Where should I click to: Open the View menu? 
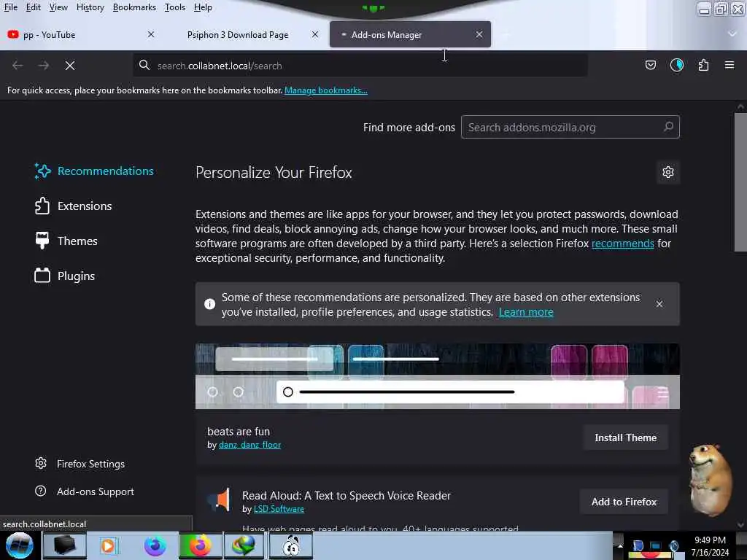[58, 7]
